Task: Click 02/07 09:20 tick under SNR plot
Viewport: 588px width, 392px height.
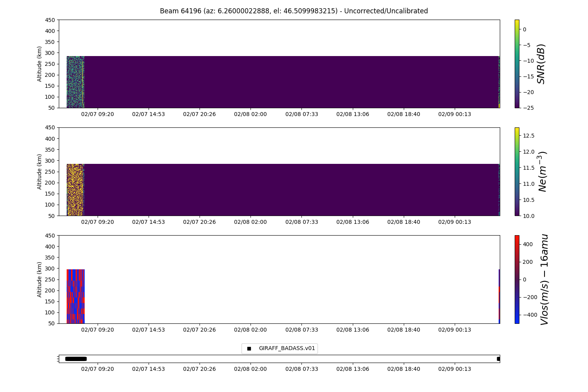Action: click(98, 114)
